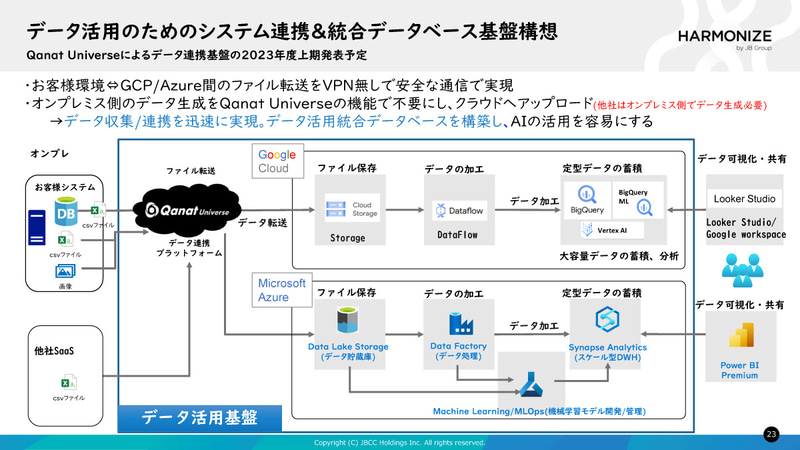Click the HARMONIZE logo
Viewport: 800px width, 450px height.
point(724,39)
